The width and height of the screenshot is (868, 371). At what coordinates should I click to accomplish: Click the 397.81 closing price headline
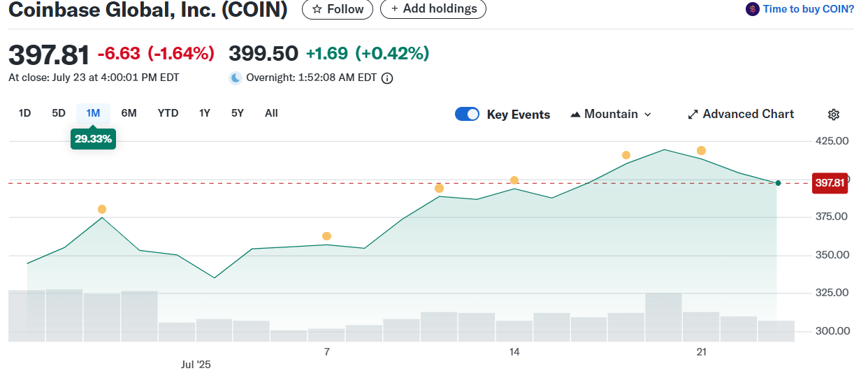click(49, 54)
